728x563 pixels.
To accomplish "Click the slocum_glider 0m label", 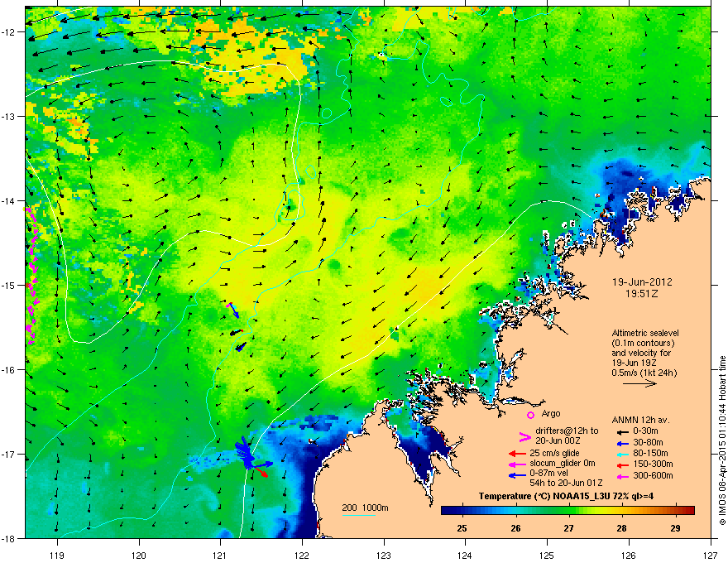I will [563, 463].
